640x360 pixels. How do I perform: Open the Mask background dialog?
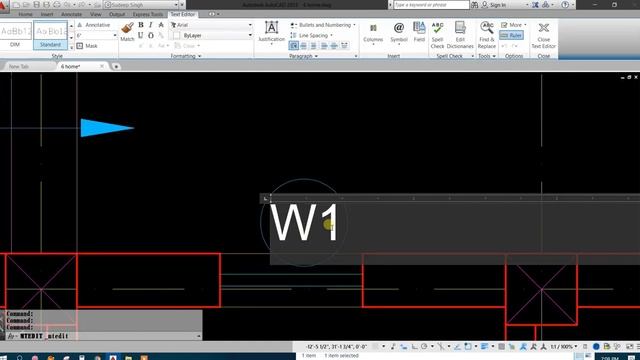(x=87, y=46)
